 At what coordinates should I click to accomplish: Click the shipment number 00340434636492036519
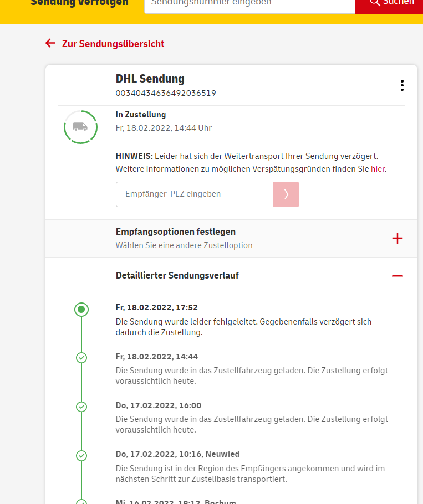coord(166,93)
